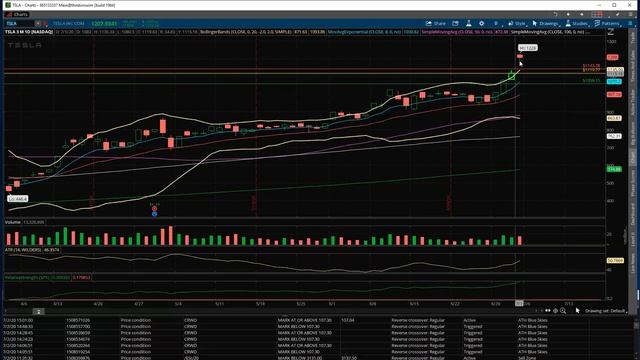Click the magnifier zoom icon below the chart
The height and width of the screenshot is (360, 640).
pyautogui.click(x=563, y=311)
